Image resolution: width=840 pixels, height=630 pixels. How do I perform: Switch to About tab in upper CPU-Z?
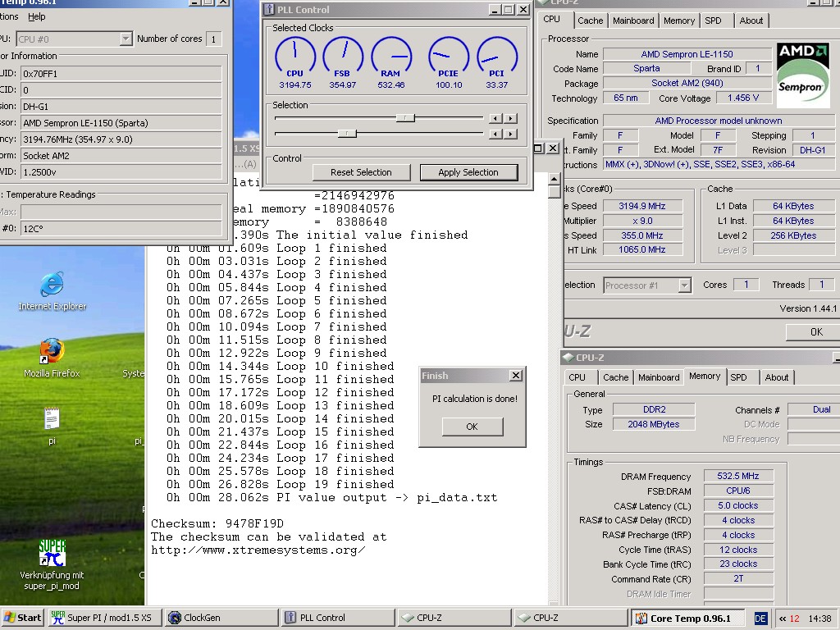[x=751, y=21]
